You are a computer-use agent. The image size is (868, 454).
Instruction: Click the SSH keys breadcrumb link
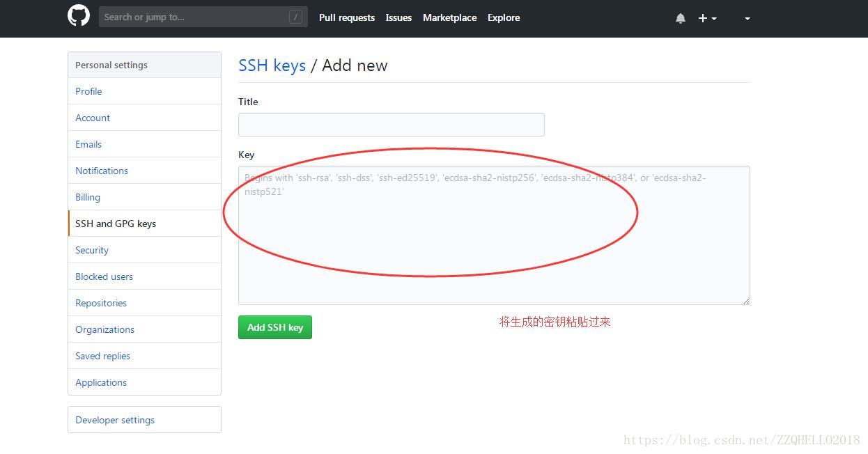272,65
